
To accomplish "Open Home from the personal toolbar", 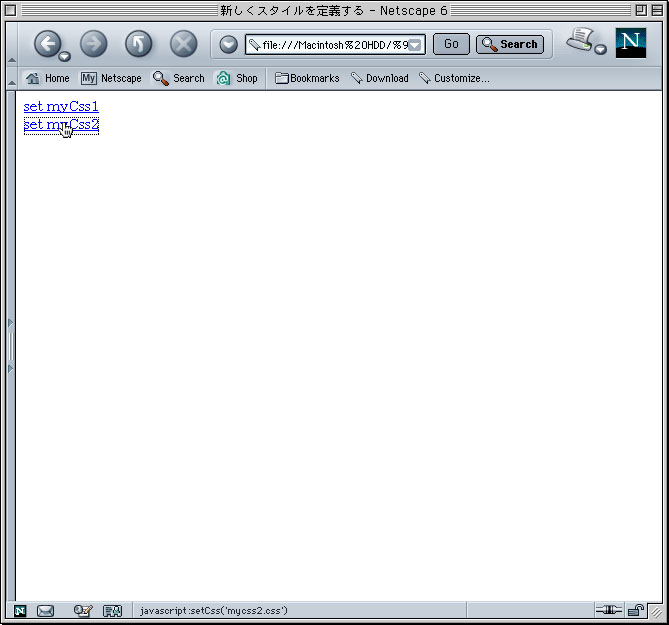I will pyautogui.click(x=47, y=78).
